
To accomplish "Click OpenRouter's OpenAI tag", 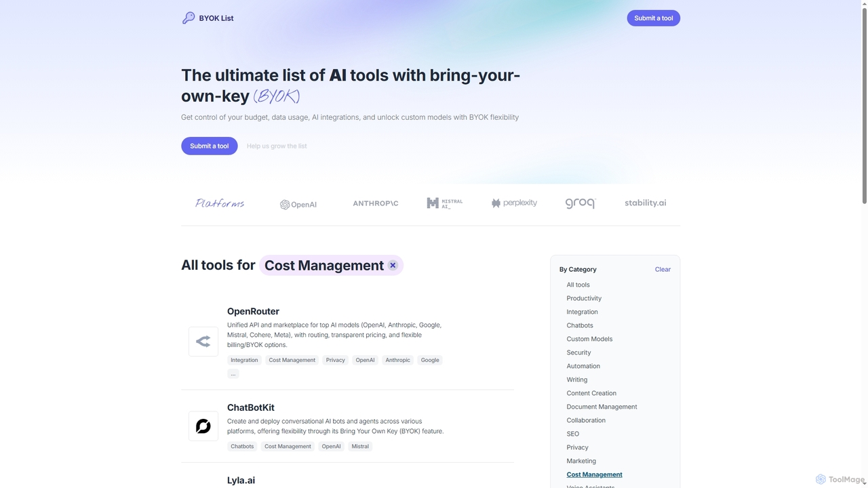I will click(366, 360).
